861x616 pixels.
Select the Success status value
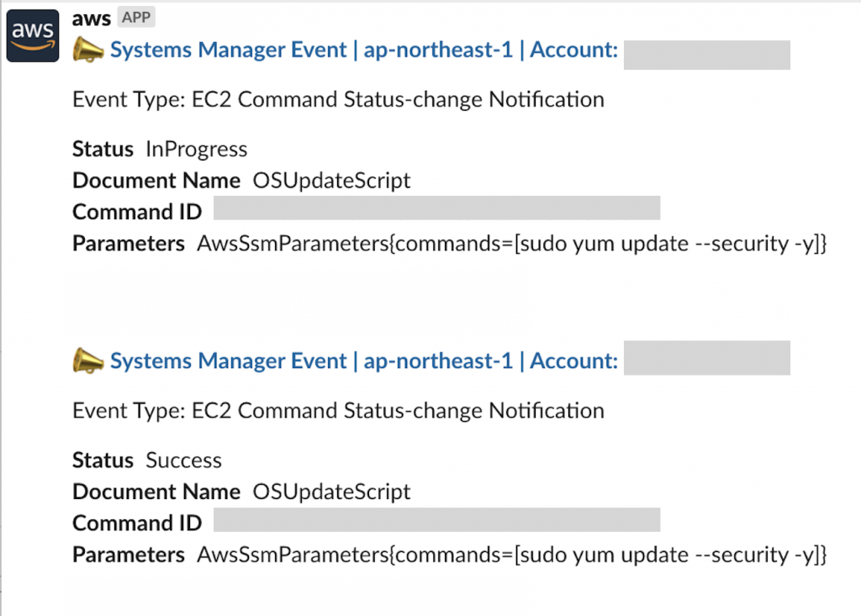point(184,460)
